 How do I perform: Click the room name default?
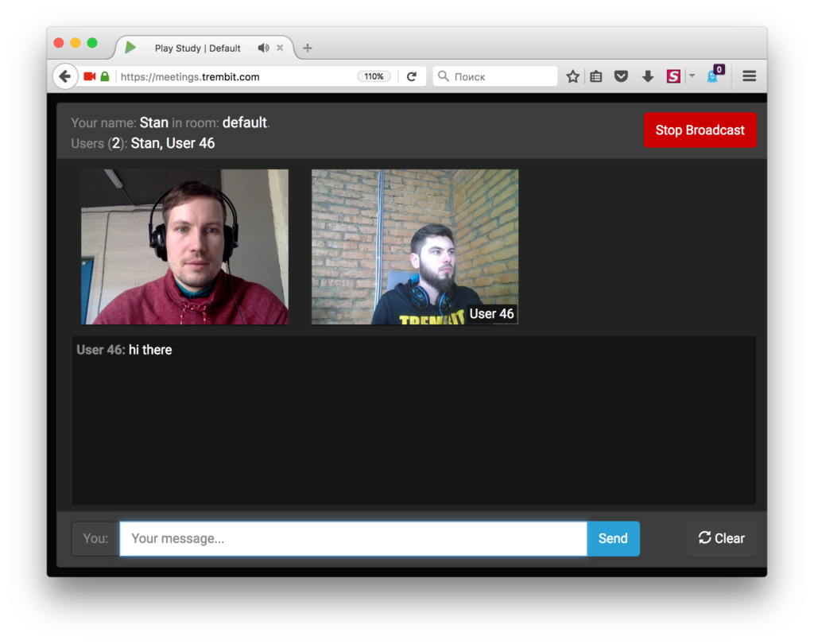pos(245,122)
